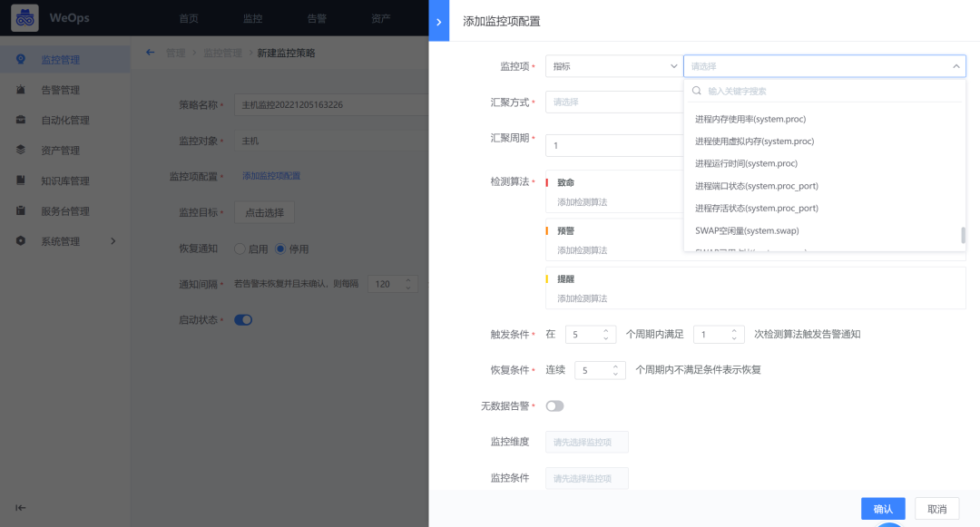This screenshot has width=980, height=527.
Task: Click the 监控管理 sidebar icon
Action: tap(21, 59)
